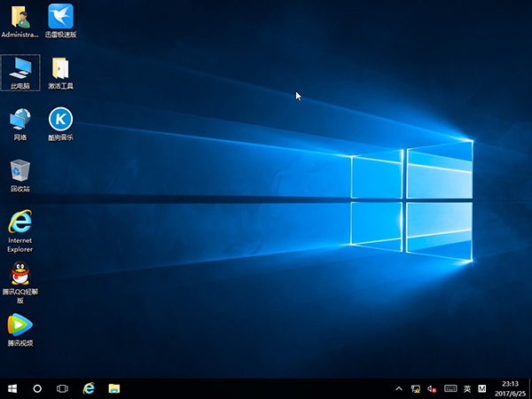Image resolution: width=532 pixels, height=399 pixels.
Task: Launch 腾讯QQ轻聊版 penguin icon
Action: (20, 275)
